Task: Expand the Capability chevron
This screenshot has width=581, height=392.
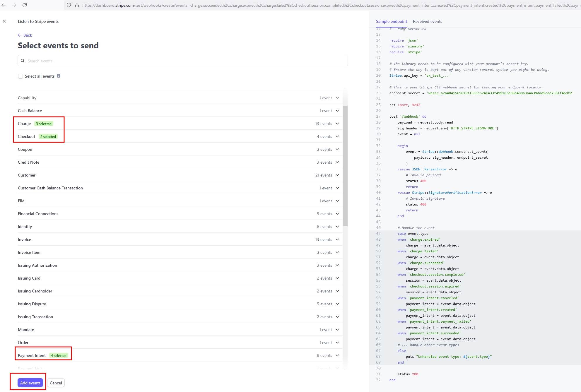Action: (337, 98)
